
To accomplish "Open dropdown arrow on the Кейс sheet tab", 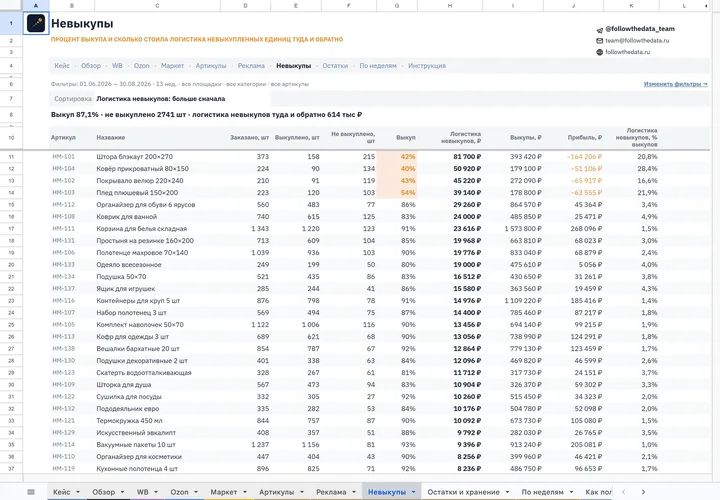I will coord(78,492).
